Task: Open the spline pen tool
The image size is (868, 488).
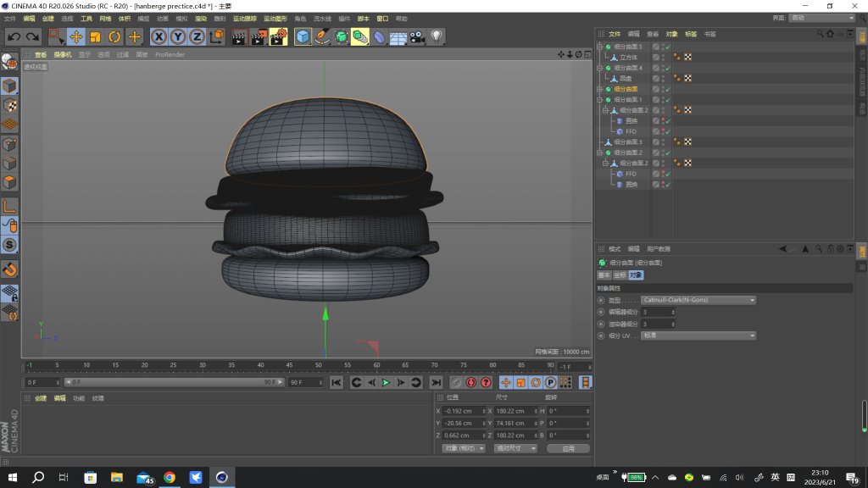Action: tap(321, 37)
